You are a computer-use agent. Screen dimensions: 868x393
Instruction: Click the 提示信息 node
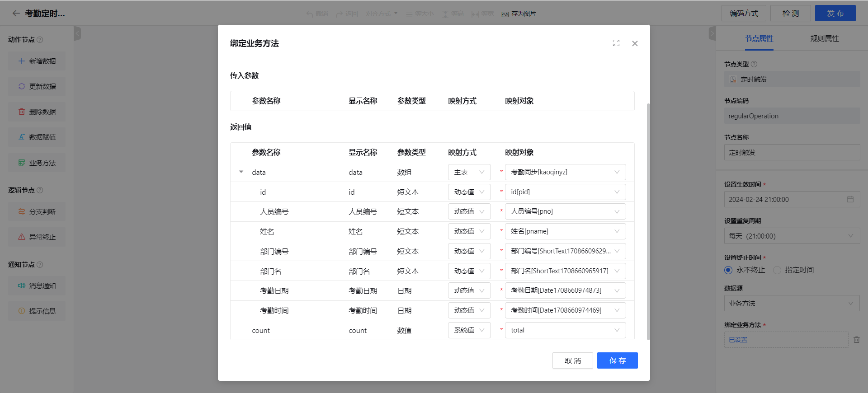(x=37, y=311)
